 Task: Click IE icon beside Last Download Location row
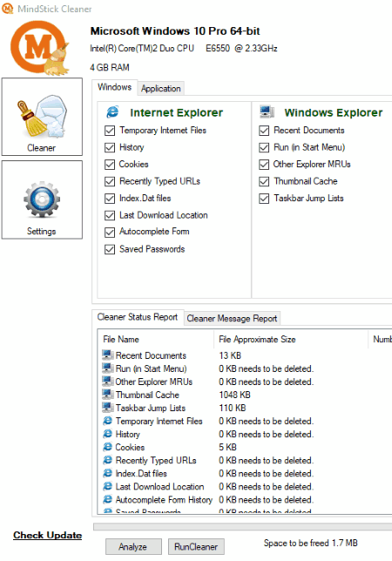point(108,486)
